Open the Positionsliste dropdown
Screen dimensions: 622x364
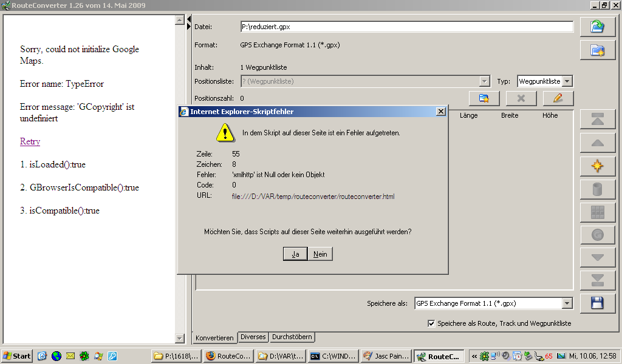(484, 81)
